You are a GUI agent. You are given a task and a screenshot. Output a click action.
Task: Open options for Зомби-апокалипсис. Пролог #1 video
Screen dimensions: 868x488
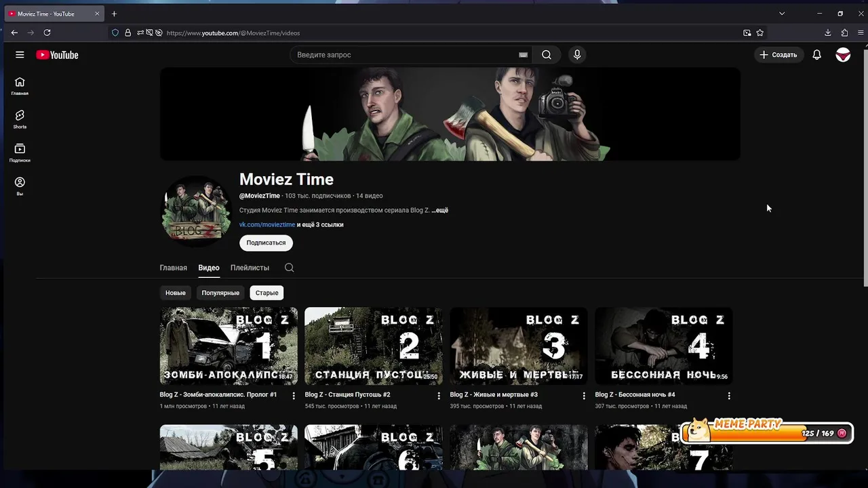pos(294,396)
